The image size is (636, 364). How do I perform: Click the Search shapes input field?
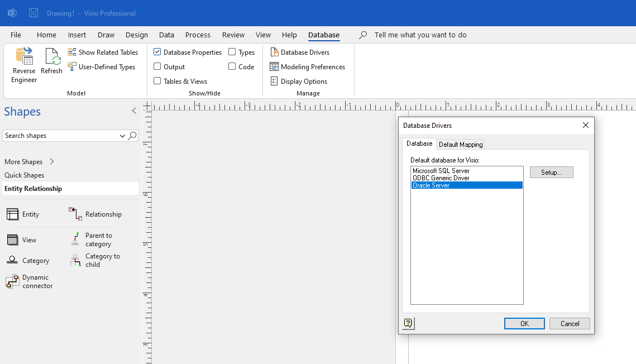61,136
